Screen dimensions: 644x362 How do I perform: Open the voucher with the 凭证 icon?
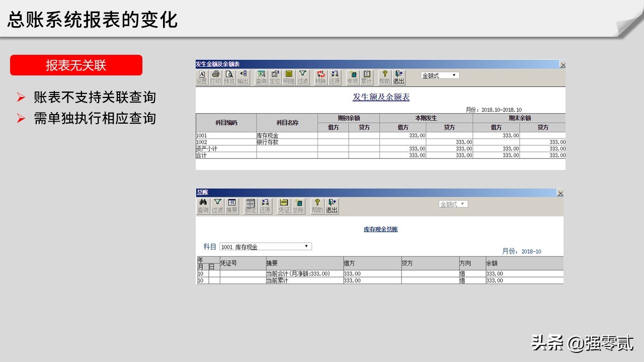pos(284,204)
